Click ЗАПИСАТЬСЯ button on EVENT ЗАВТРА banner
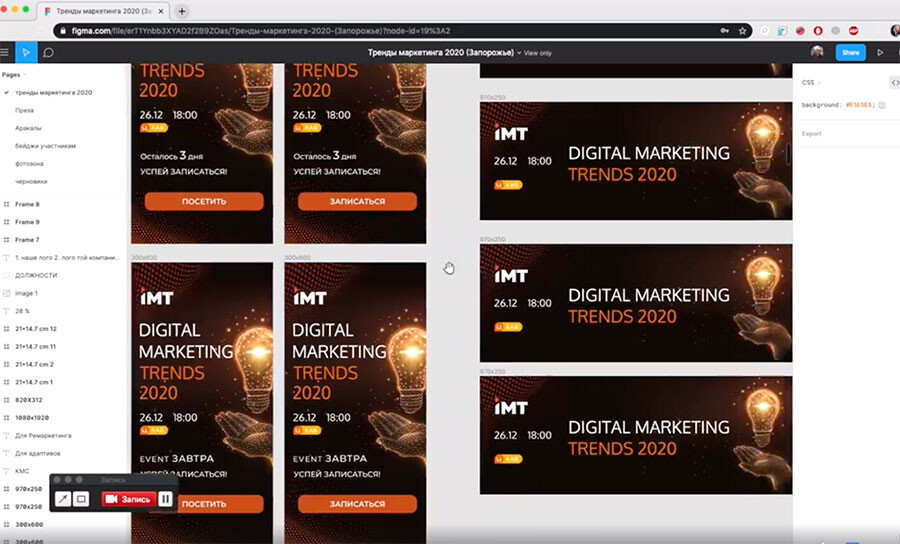 point(357,504)
